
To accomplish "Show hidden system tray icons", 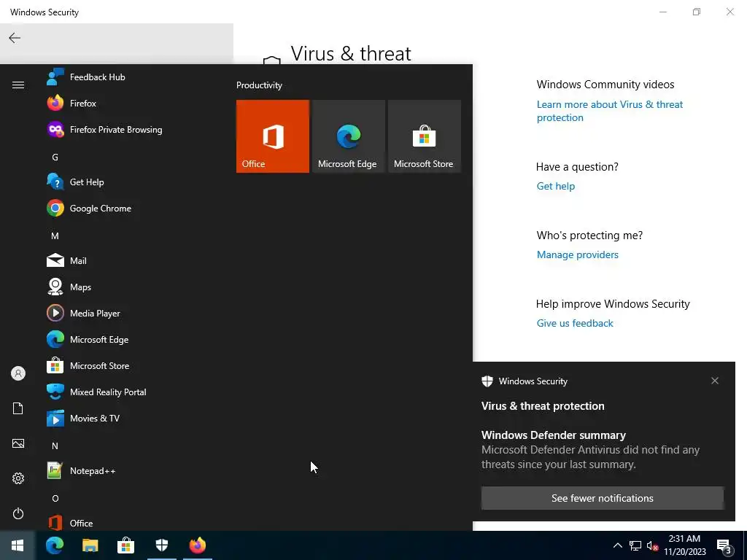I will [617, 545].
